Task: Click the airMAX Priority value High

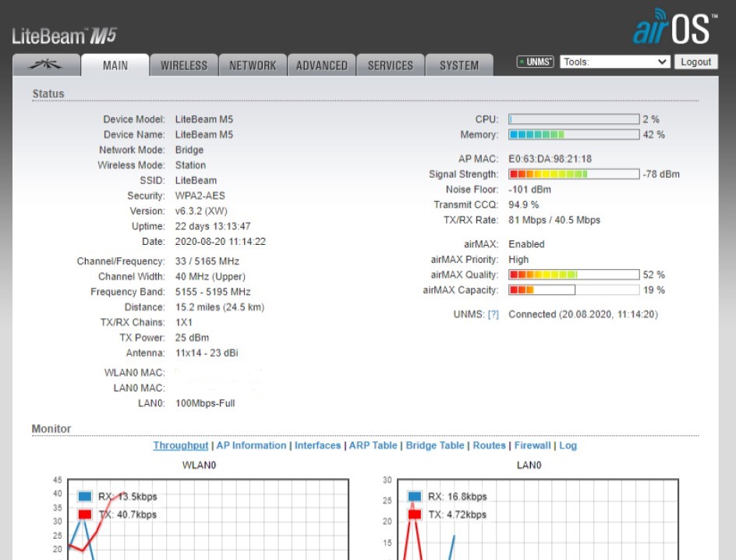Action: (518, 260)
